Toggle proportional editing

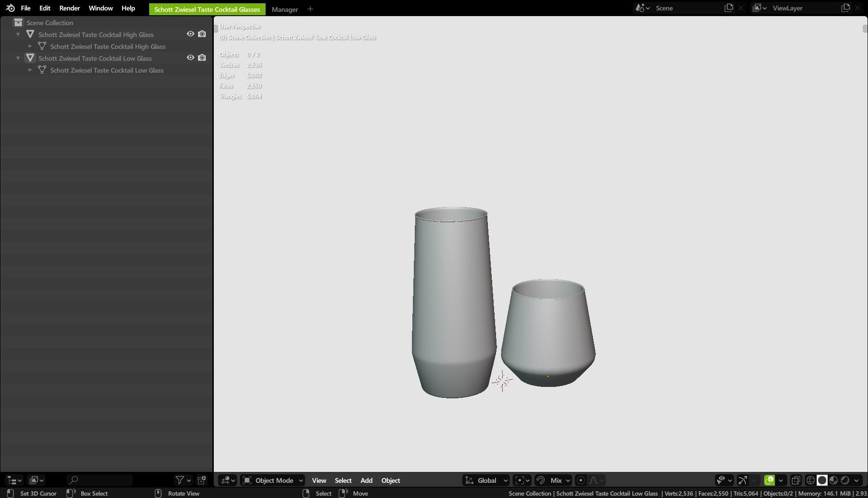[581, 480]
